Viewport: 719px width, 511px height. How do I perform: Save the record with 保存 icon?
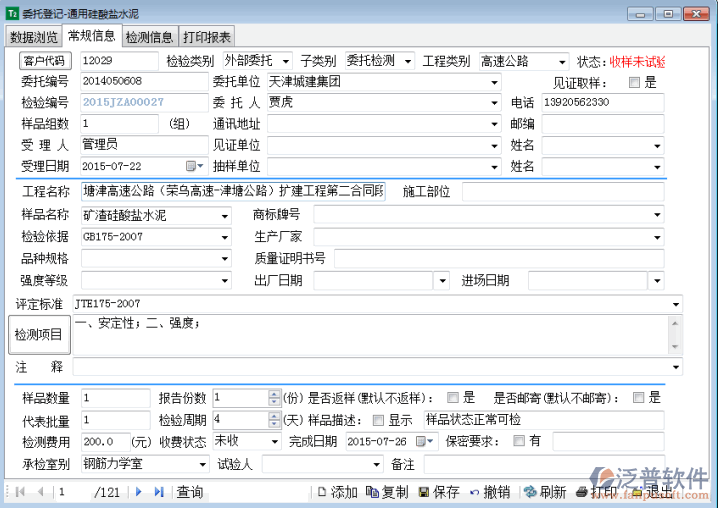pyautogui.click(x=424, y=492)
